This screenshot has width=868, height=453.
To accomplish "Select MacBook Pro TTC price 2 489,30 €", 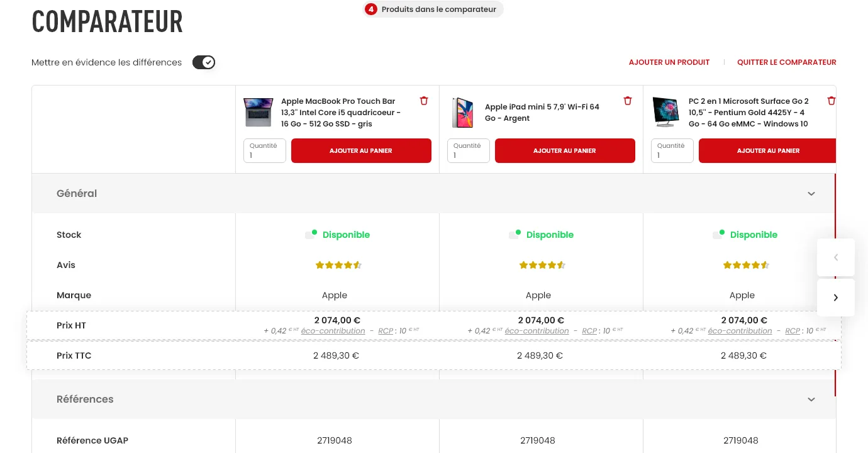I will click(x=336, y=355).
